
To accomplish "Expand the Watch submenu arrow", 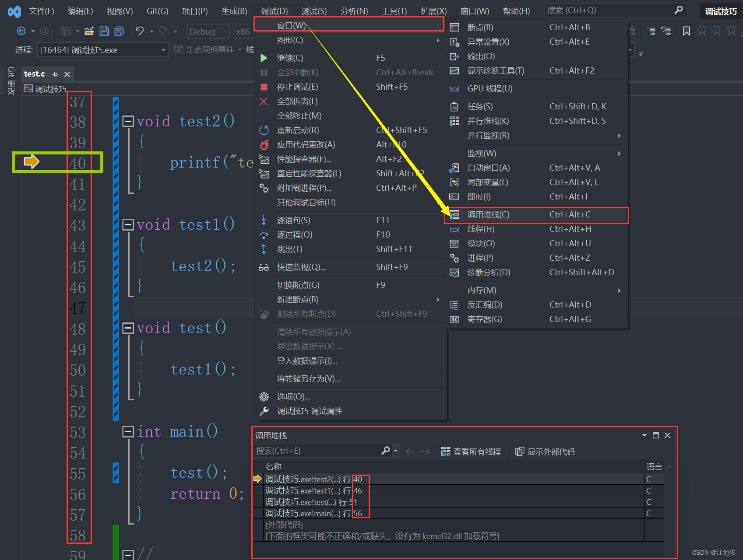I will [619, 154].
